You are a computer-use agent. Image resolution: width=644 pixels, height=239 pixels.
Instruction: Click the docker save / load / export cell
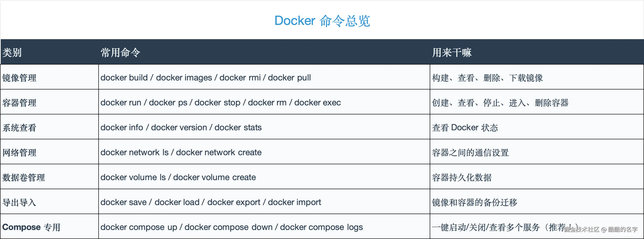[x=210, y=202]
